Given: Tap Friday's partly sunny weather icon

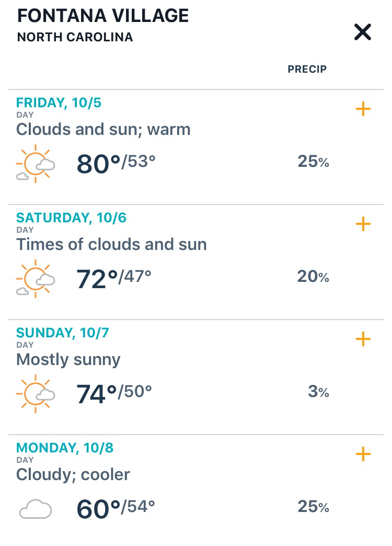Looking at the screenshot, I should tap(36, 164).
